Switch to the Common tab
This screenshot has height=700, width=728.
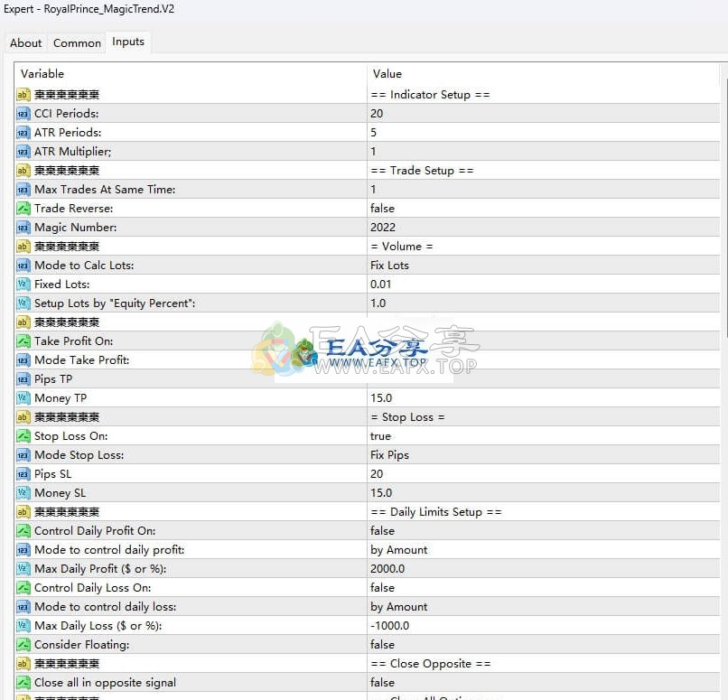point(77,42)
